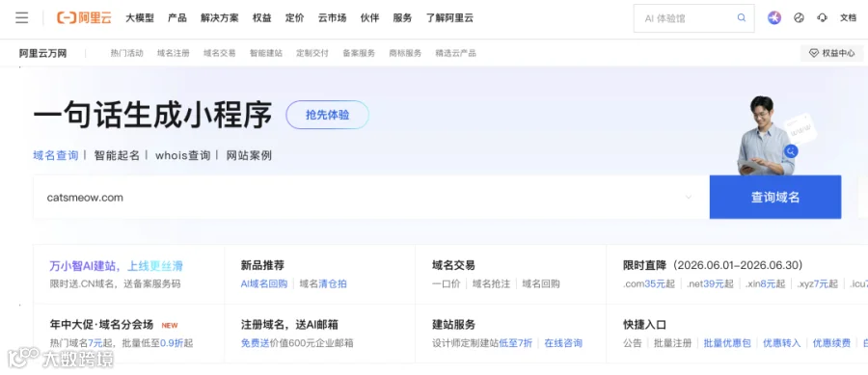Open the customer service headset icon

pyautogui.click(x=822, y=18)
